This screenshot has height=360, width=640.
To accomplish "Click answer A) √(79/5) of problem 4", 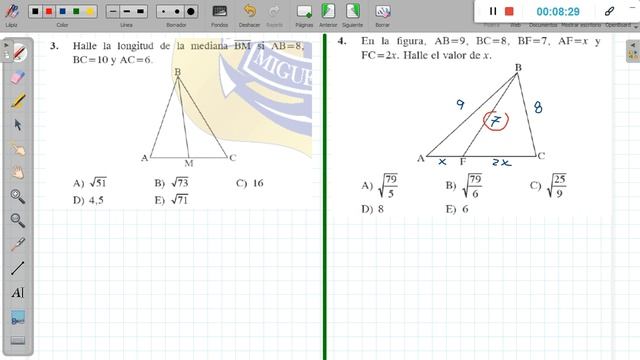I will click(x=380, y=186).
